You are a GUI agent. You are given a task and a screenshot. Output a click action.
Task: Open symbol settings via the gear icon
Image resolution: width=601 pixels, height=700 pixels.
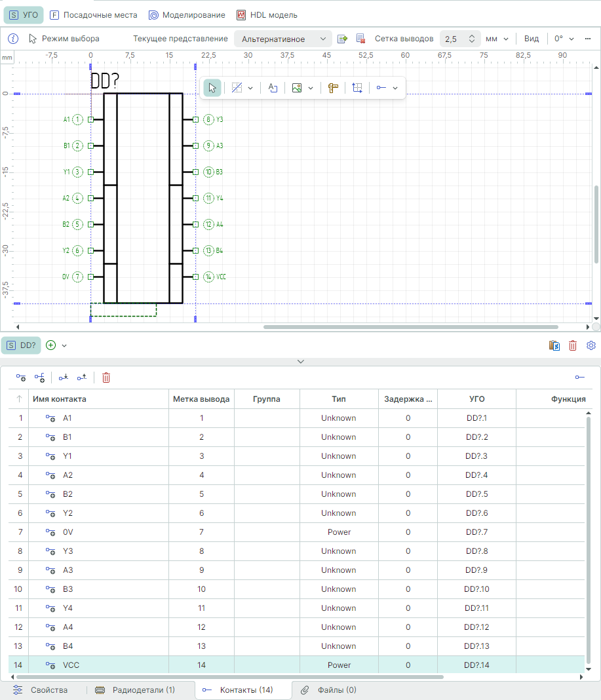pyautogui.click(x=591, y=345)
